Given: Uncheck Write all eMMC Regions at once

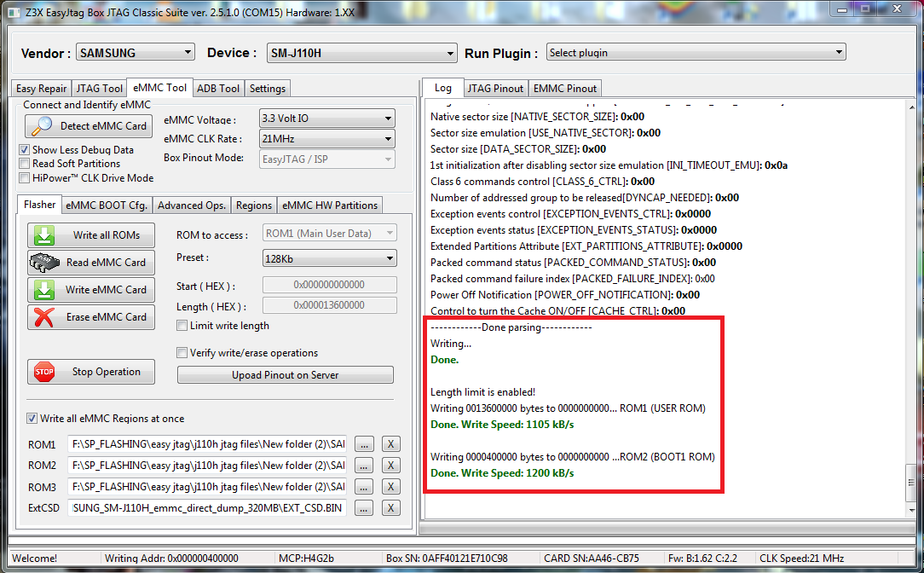Looking at the screenshot, I should pos(32,418).
